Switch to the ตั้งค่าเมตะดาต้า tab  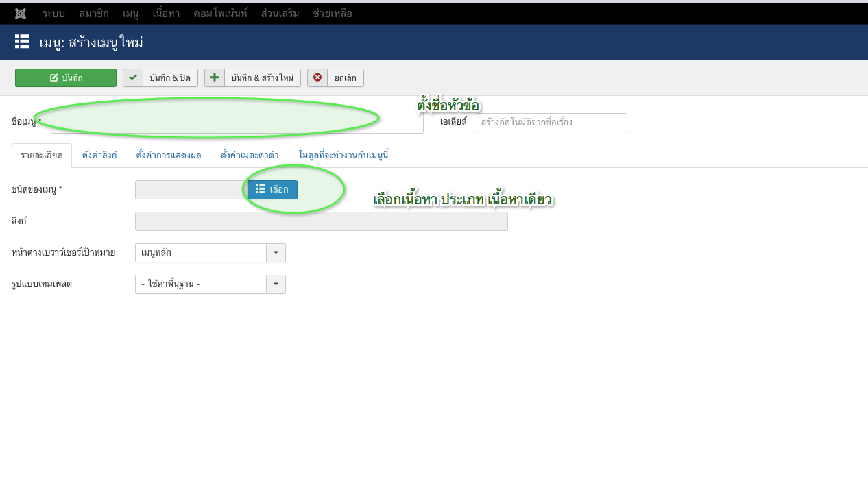click(x=250, y=156)
